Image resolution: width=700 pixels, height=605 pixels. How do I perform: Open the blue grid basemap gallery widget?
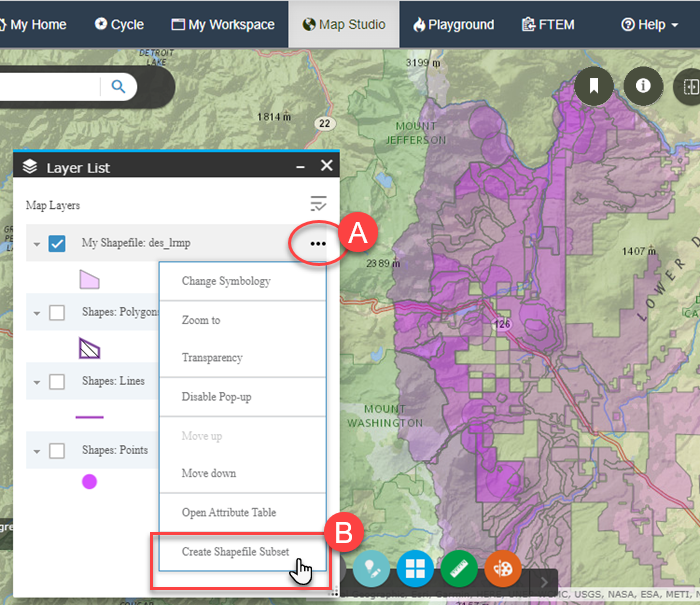415,568
